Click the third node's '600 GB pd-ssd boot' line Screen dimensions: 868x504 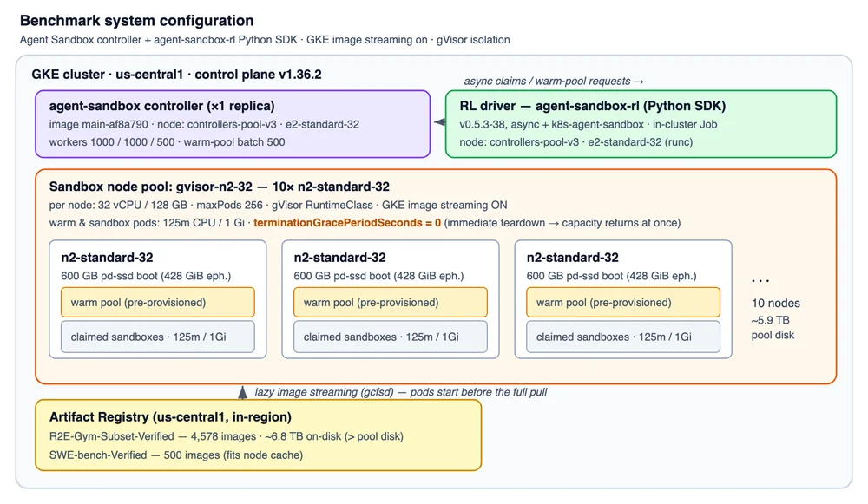click(611, 276)
